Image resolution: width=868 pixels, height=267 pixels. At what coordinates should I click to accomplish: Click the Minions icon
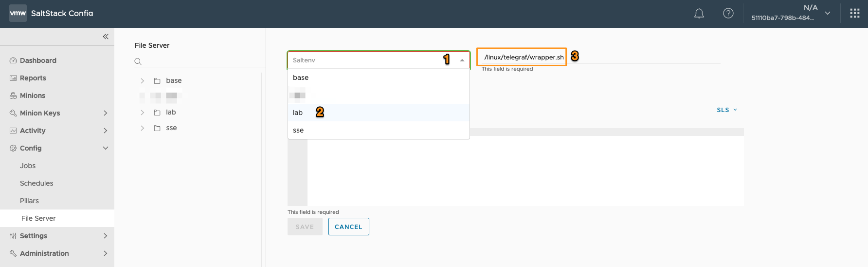click(x=13, y=95)
